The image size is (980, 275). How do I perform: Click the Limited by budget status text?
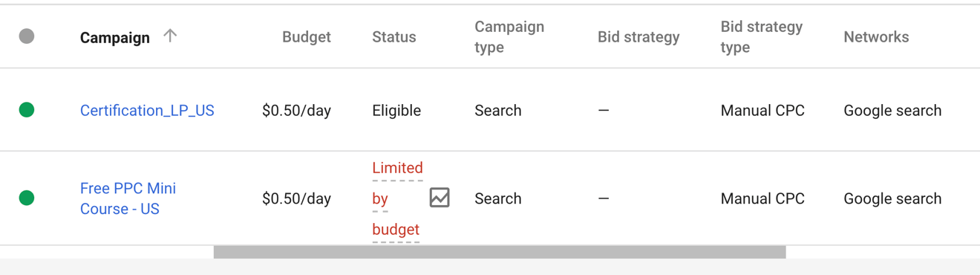tap(397, 198)
